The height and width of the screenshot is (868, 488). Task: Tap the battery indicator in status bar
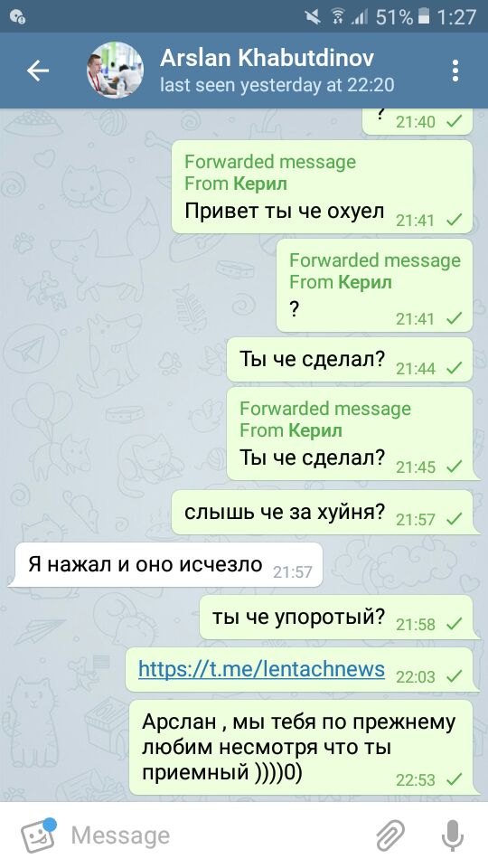[x=424, y=17]
